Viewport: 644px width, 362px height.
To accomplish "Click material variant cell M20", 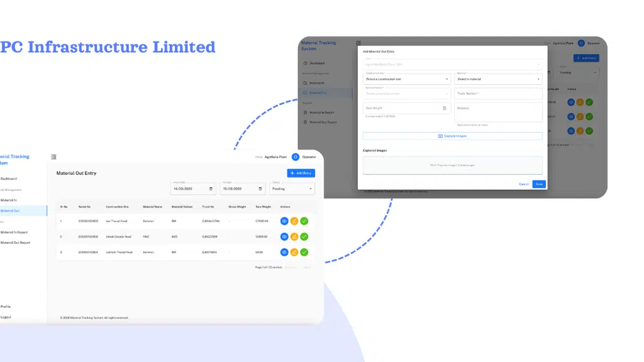I will pos(175,237).
